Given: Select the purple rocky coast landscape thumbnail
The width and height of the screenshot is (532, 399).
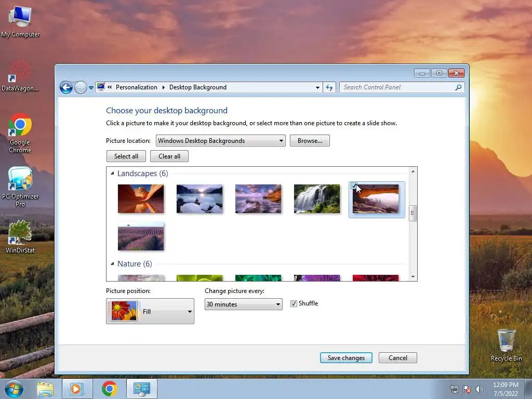Looking at the screenshot, I should 258,199.
